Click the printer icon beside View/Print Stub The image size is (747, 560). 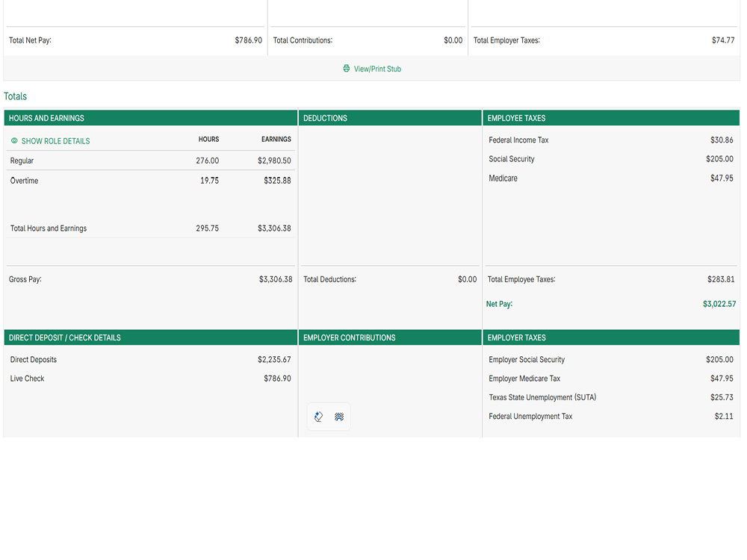tap(347, 69)
